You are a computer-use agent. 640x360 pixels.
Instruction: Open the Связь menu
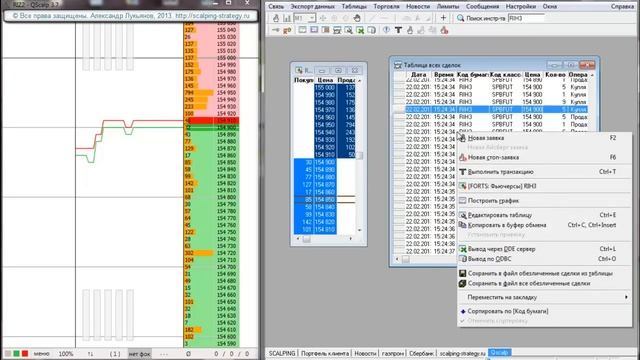pyautogui.click(x=276, y=7)
